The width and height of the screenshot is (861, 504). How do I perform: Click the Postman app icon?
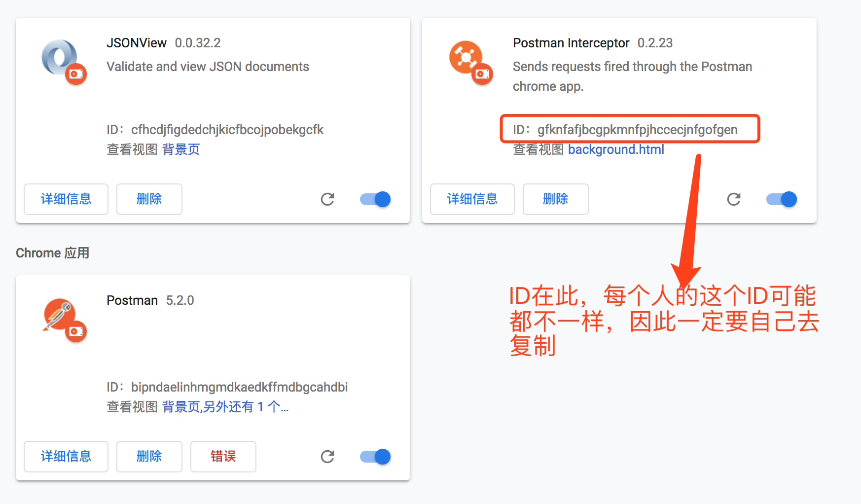[59, 315]
